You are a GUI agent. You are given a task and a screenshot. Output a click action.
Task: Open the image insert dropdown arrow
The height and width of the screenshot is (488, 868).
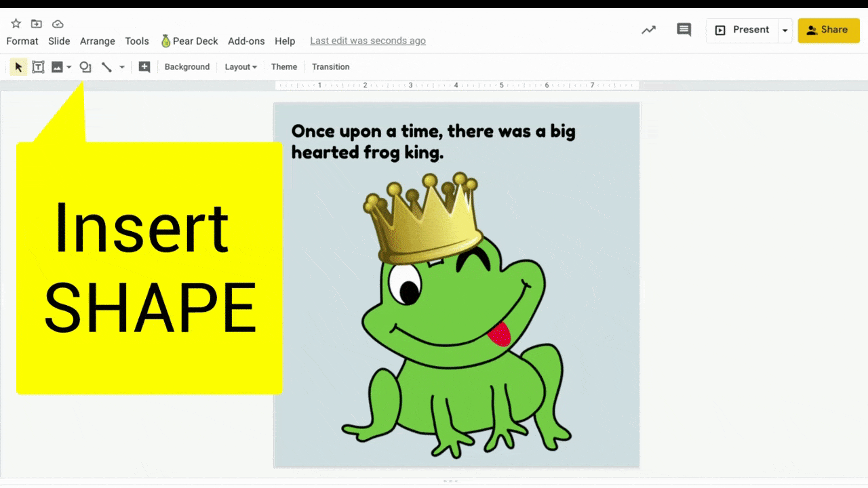point(69,67)
